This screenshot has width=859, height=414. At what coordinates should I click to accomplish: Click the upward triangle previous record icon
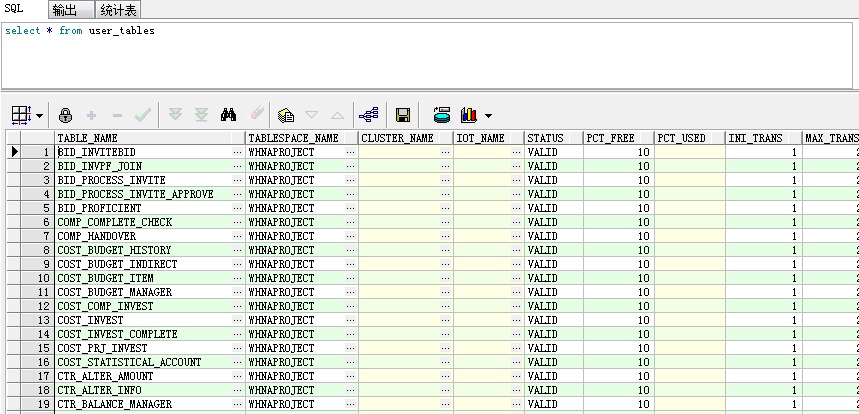(337, 116)
